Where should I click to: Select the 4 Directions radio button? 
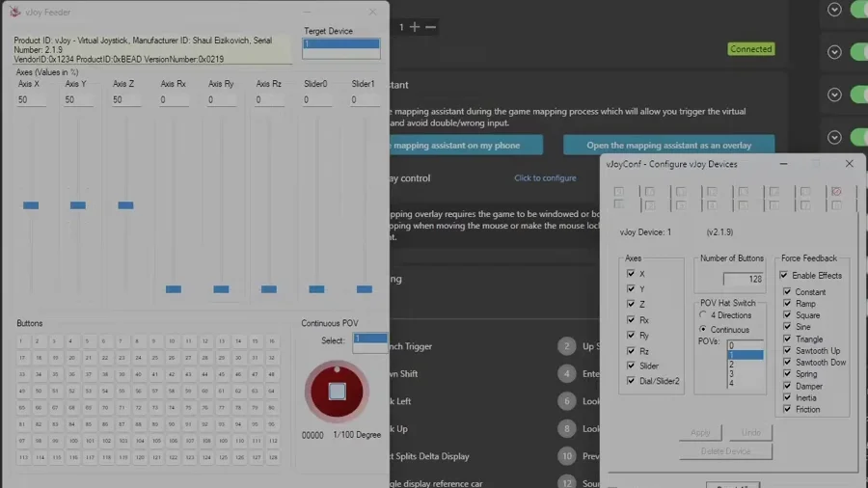(x=703, y=314)
